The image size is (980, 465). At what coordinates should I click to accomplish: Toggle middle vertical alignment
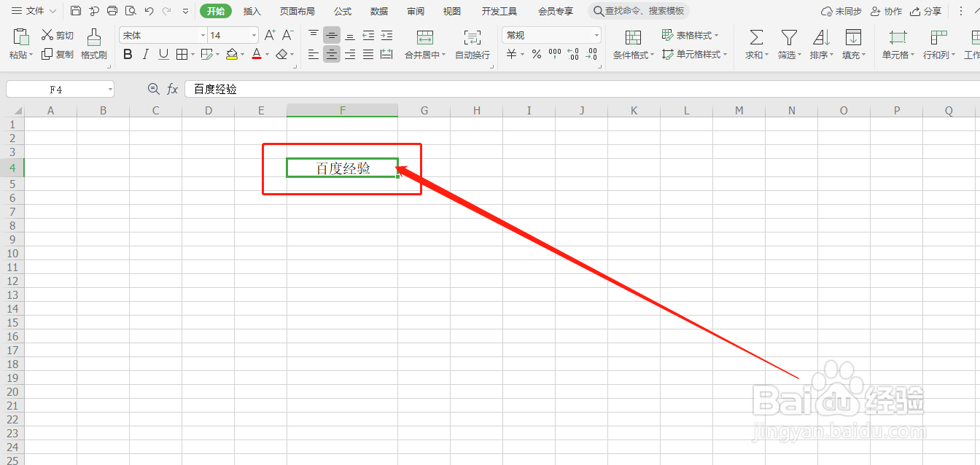[332, 35]
